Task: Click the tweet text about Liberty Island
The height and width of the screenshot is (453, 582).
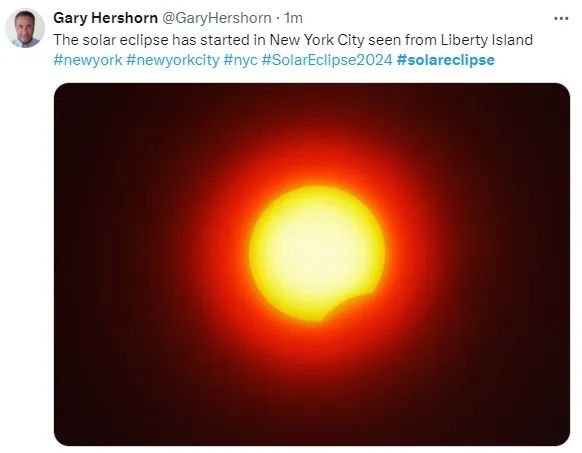Action: (x=293, y=40)
